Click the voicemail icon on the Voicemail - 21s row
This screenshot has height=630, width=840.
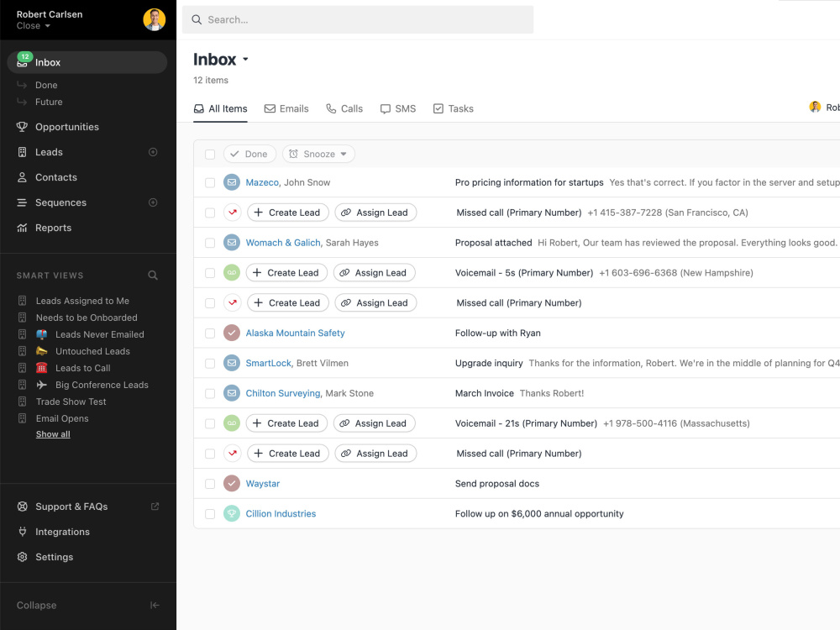coord(232,423)
